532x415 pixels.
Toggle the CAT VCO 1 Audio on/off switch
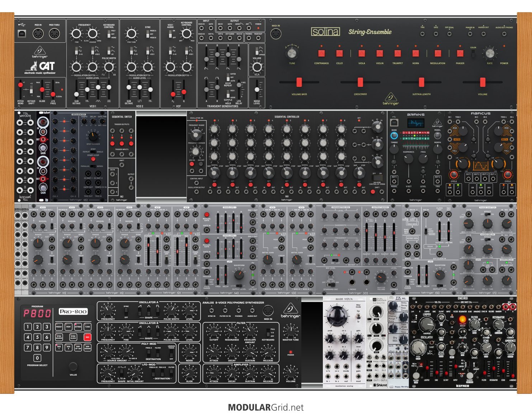(170, 34)
